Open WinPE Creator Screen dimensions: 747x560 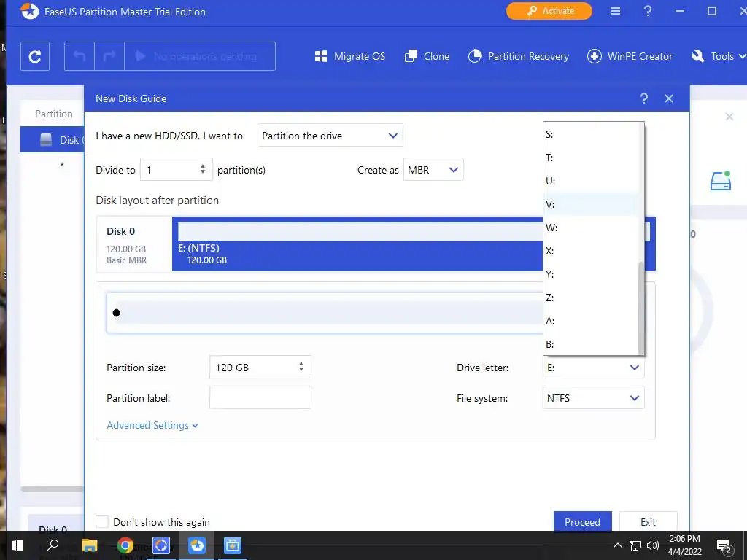click(630, 56)
